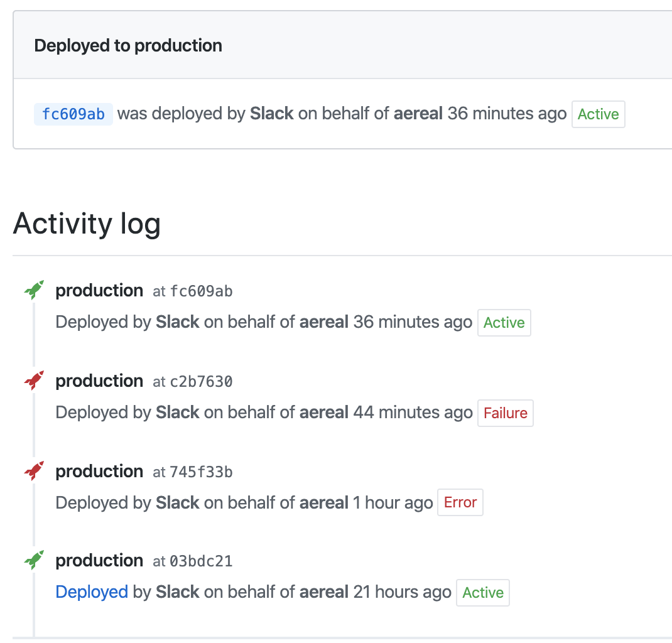Screen dimensions: 672x643
Task: Click green rocket icon for 03bdc21 deployment
Action: [x=34, y=560]
